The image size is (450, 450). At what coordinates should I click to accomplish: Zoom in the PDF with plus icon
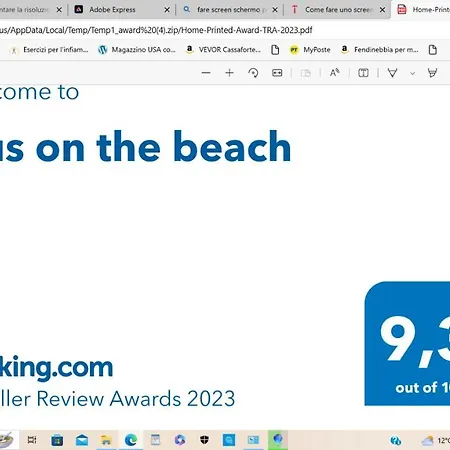point(229,73)
